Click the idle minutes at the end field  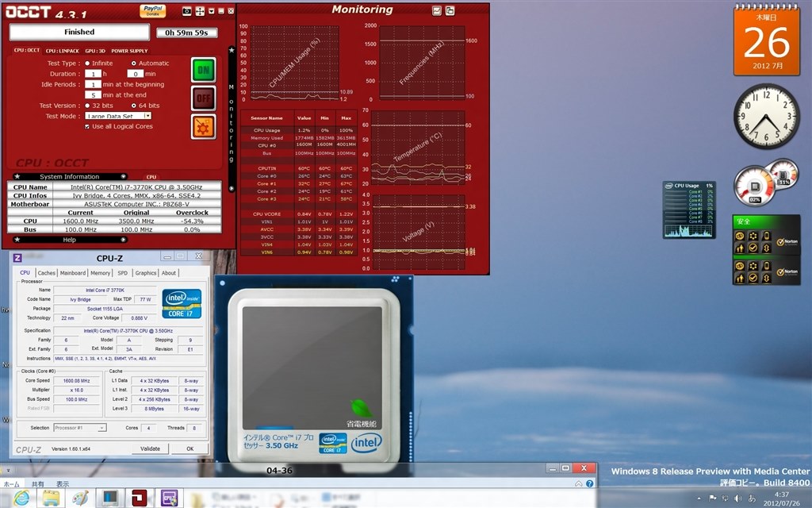[93, 95]
